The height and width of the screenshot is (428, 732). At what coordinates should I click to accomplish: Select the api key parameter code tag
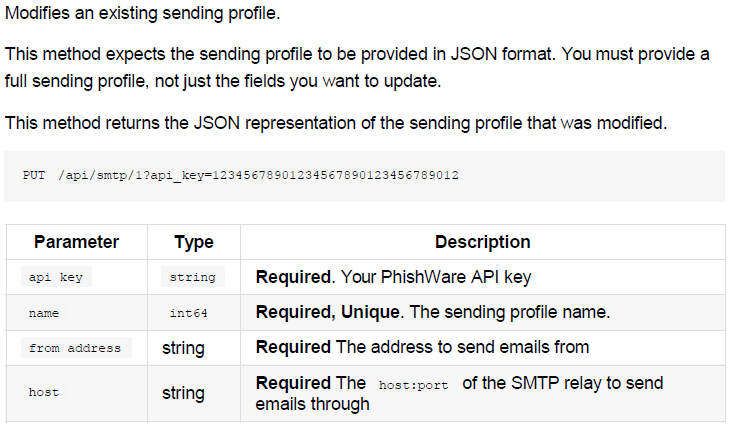pos(56,277)
